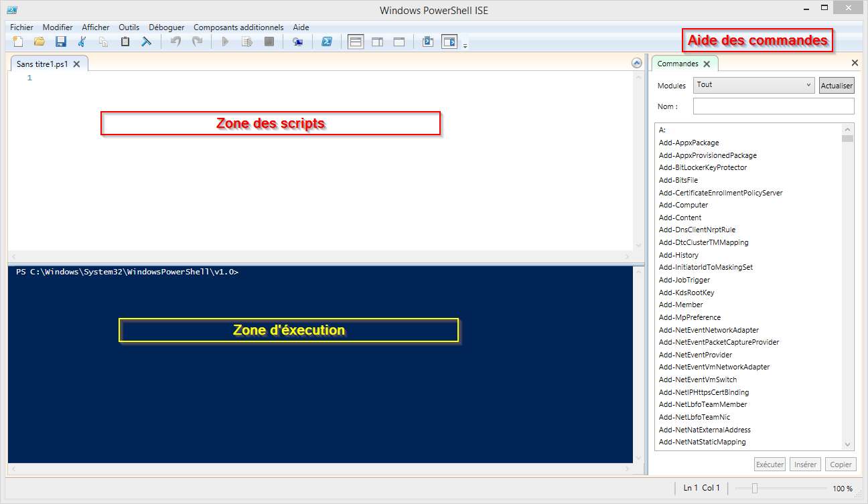Screen dimensions: 868x504
Task: Select Add-Member command
Action: [680, 305]
